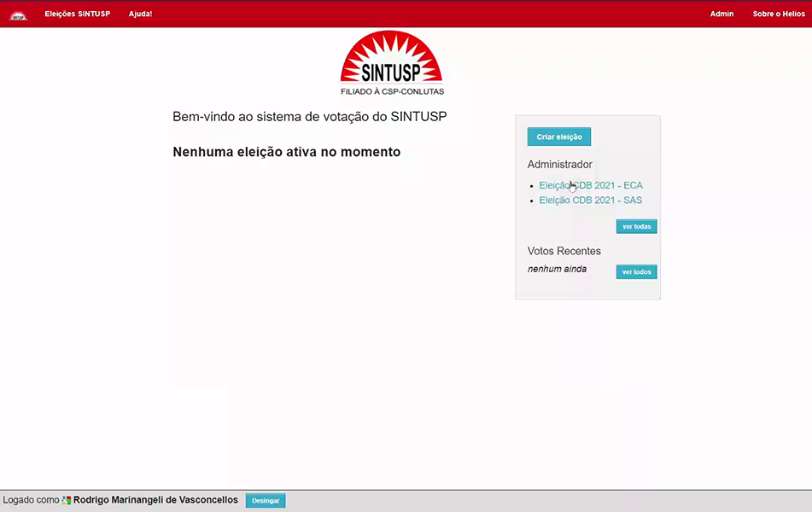Click the nenhum ainda text
The height and width of the screenshot is (512, 812).
coord(557,269)
